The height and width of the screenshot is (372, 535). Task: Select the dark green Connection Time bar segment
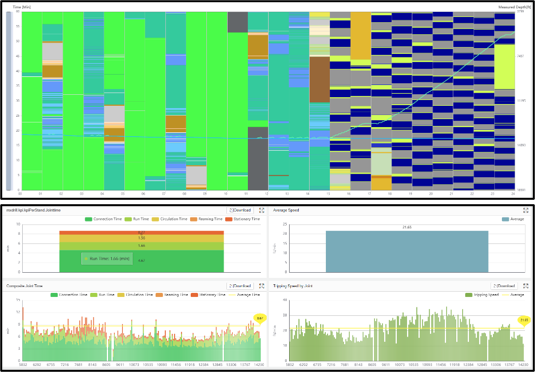pos(142,261)
